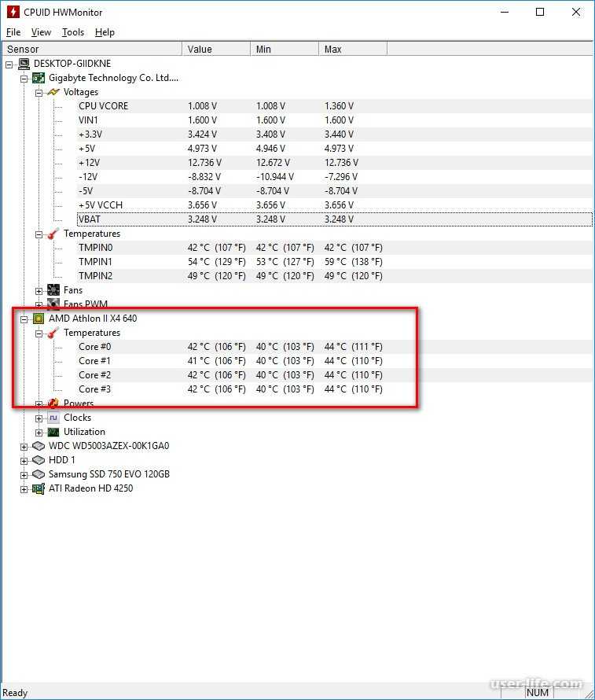The height and width of the screenshot is (700, 595).
Task: Click the lightning Voltages icon
Action: point(53,92)
